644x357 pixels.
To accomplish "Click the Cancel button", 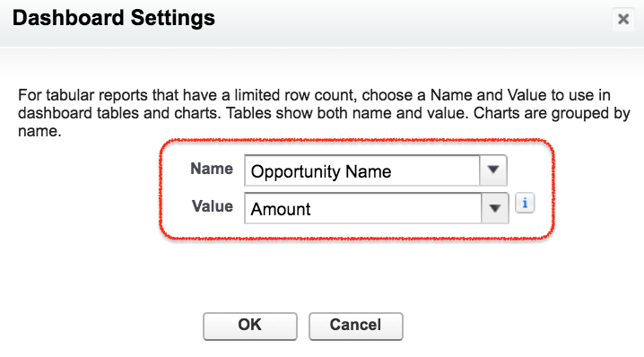I will [x=356, y=326].
